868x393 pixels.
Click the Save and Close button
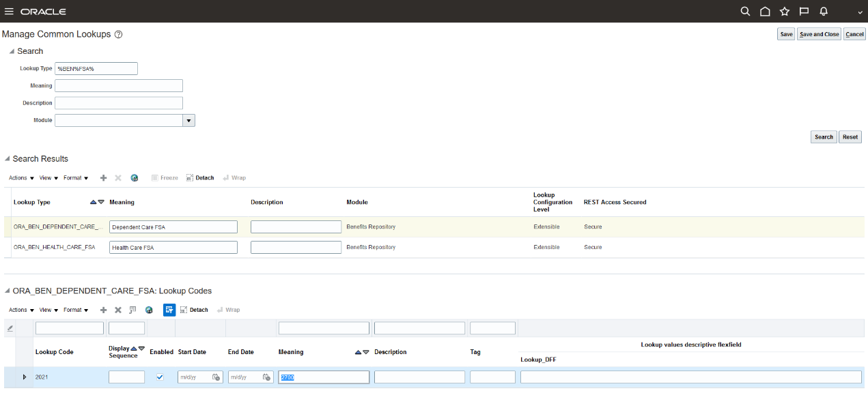coord(819,34)
